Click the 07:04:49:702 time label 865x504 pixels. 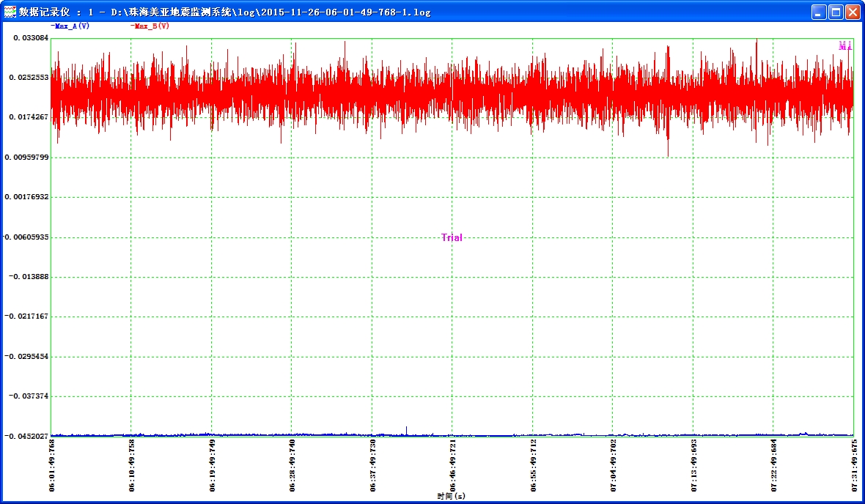tap(613, 465)
